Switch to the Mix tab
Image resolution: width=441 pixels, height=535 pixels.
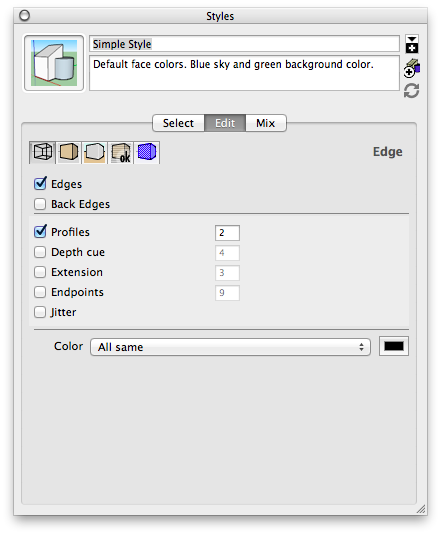[x=266, y=123]
